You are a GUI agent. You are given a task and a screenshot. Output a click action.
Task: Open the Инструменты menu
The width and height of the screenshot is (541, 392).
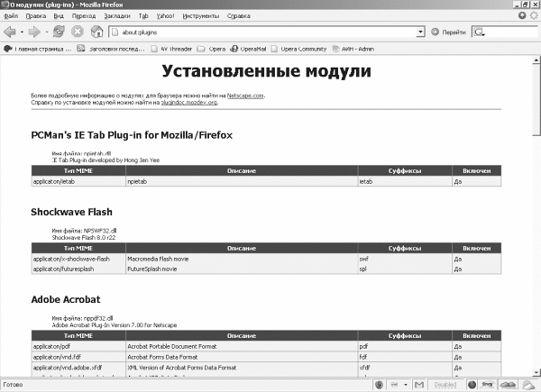(x=201, y=16)
